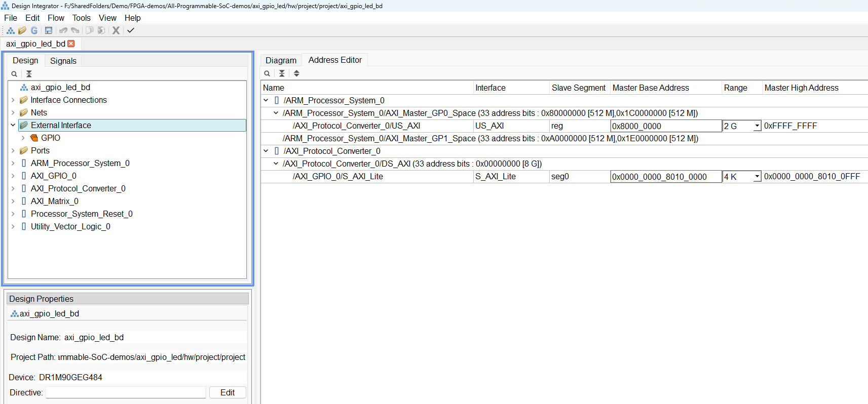Viewport: 868px width, 404px height.
Task: Click the undo arrow icon
Action: 63,30
